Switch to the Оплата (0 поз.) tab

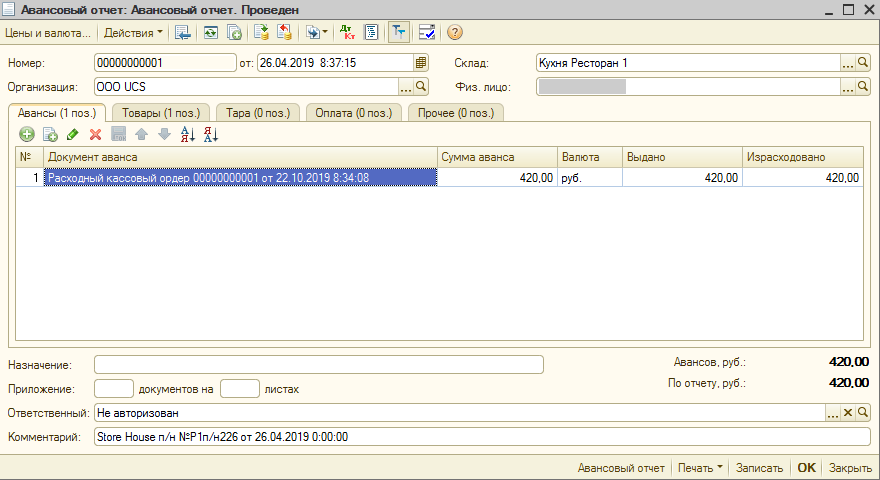click(354, 113)
